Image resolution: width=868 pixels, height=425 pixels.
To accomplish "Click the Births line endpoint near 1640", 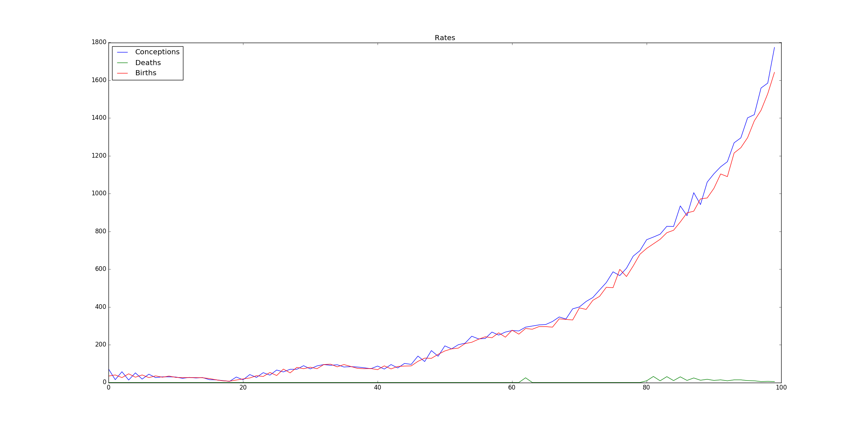I will coord(774,72).
